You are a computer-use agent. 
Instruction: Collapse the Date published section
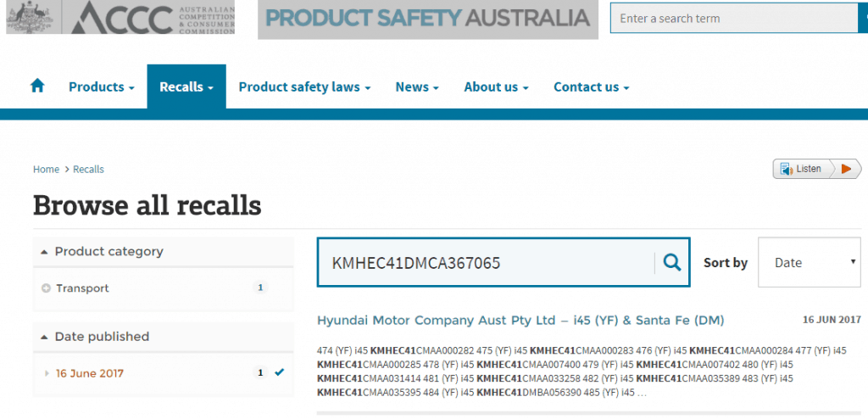click(164, 337)
